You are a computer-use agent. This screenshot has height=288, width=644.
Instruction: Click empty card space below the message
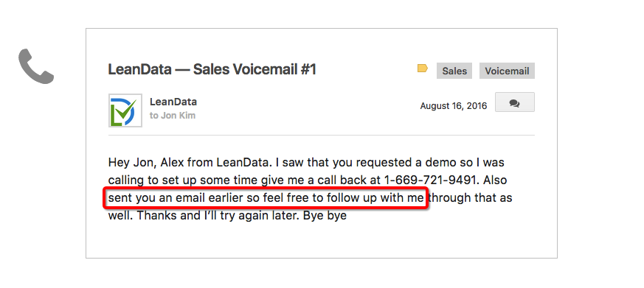[x=322, y=240]
